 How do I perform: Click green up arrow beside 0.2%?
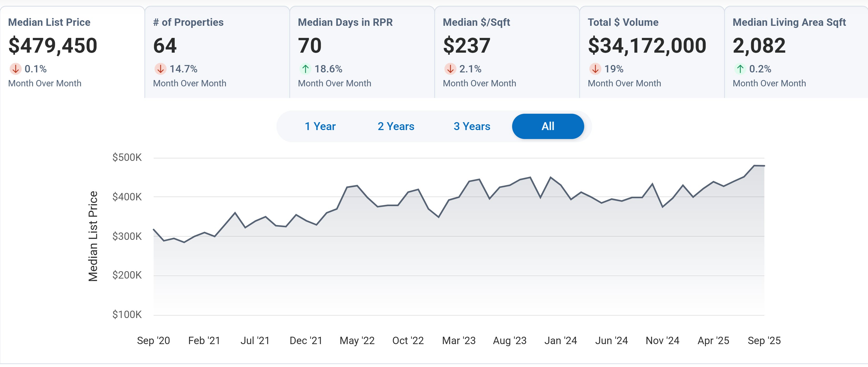[740, 69]
